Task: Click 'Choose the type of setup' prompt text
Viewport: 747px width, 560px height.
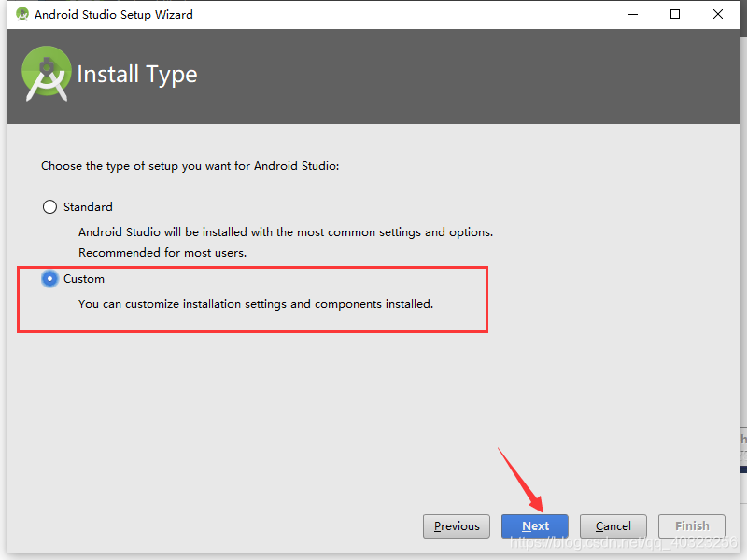Action: point(190,166)
